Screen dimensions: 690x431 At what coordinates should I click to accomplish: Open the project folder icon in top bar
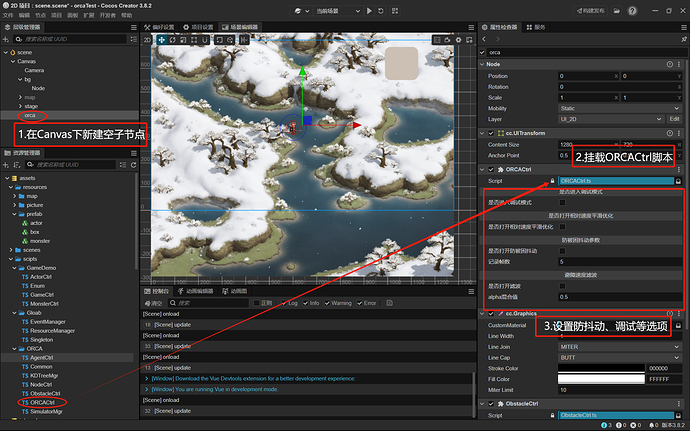617,11
